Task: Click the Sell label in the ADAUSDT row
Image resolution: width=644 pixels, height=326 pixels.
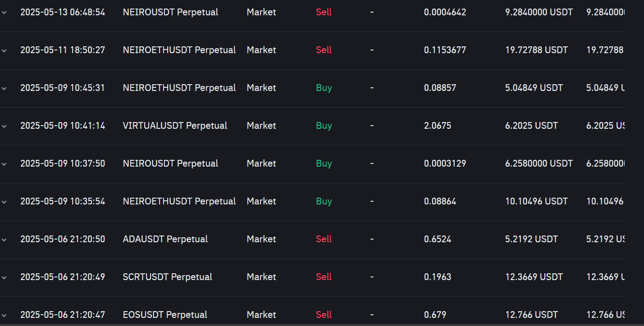Action: point(324,239)
